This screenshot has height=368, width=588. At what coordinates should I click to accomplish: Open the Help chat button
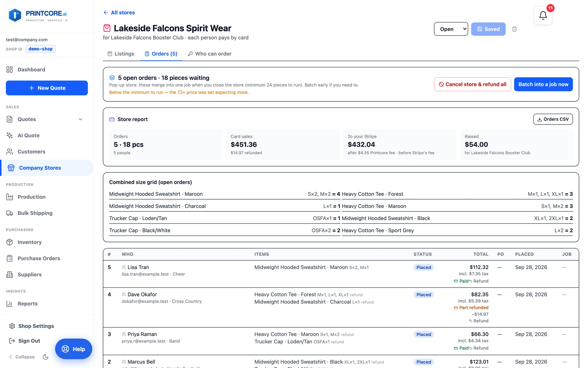point(73,349)
